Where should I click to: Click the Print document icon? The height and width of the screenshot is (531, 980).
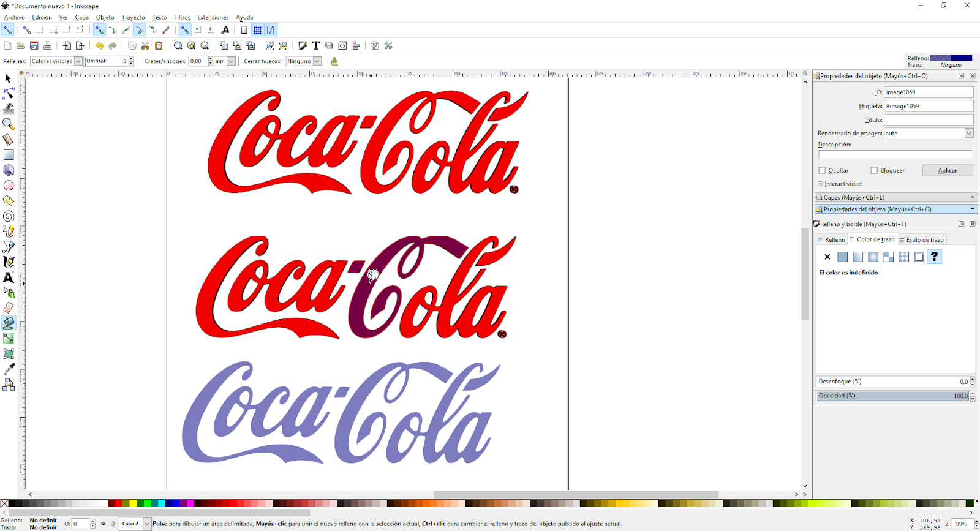[x=48, y=46]
